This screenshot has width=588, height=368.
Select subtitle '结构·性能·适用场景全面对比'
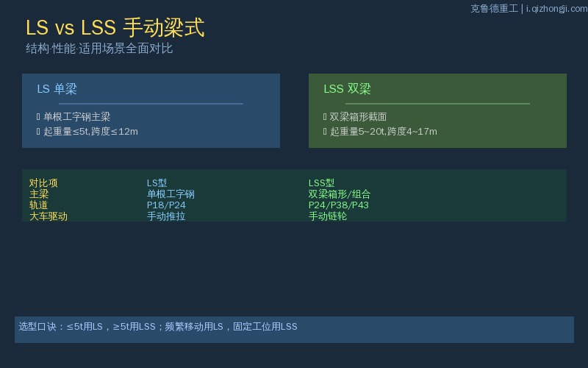tap(99, 49)
